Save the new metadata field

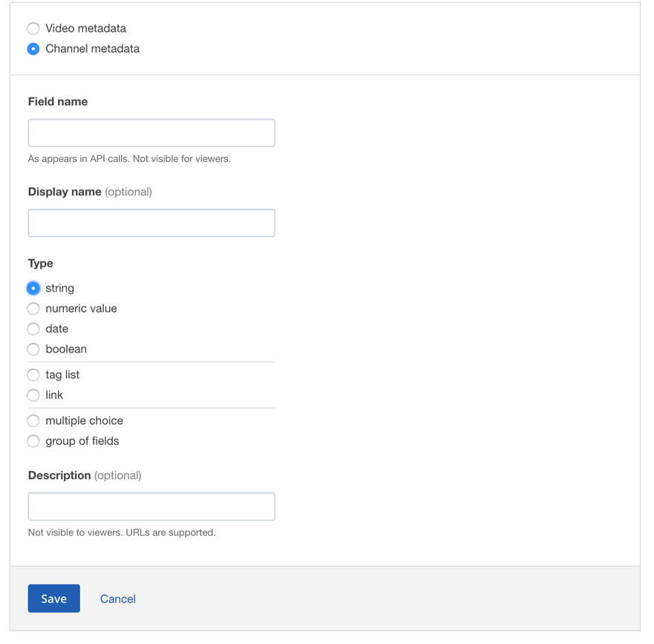click(x=53, y=599)
